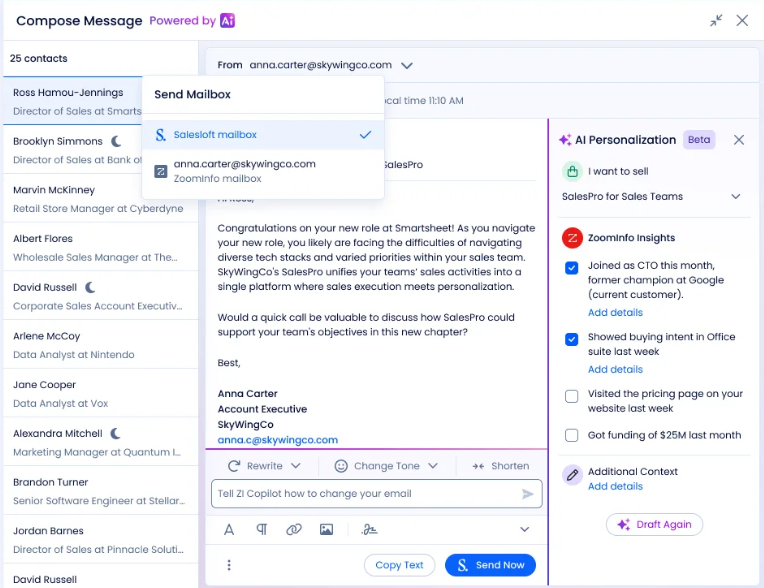Click the signature icon in toolbar

[x=369, y=530]
